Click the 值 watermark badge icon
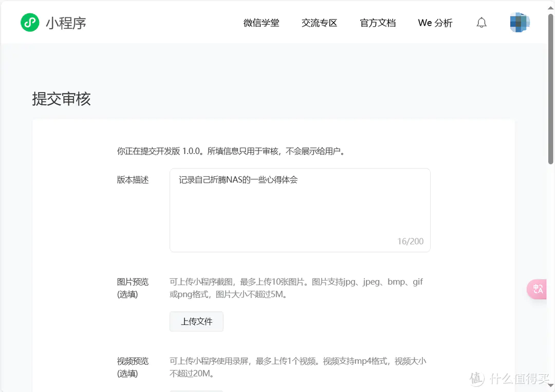 coord(477,379)
